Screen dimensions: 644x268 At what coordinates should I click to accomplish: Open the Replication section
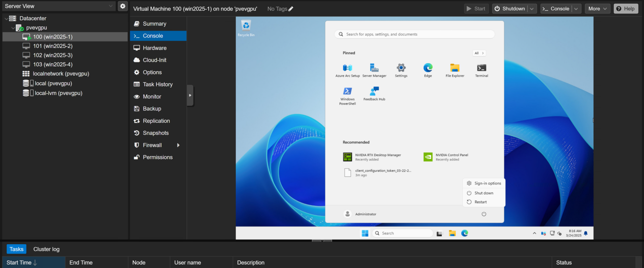click(x=158, y=121)
